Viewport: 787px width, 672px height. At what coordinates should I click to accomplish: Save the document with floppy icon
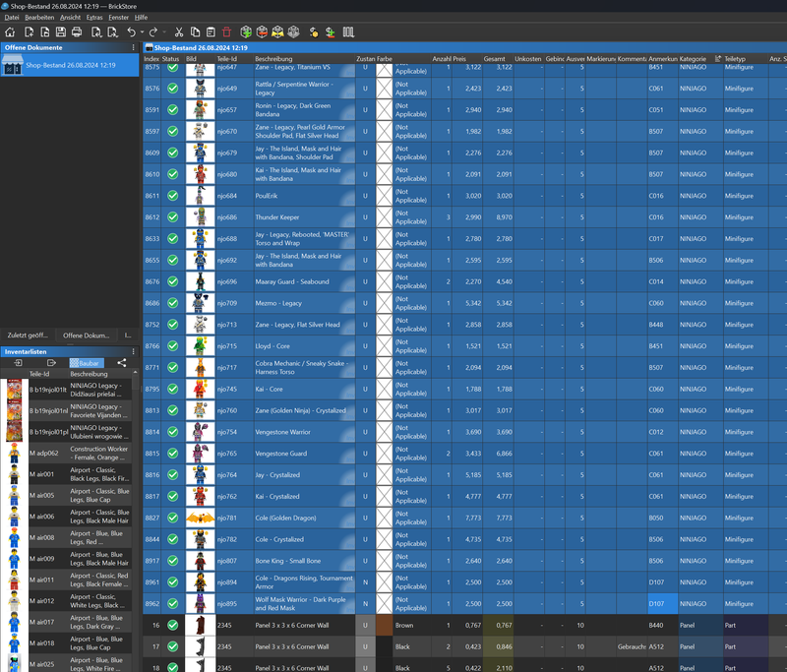coord(61,32)
